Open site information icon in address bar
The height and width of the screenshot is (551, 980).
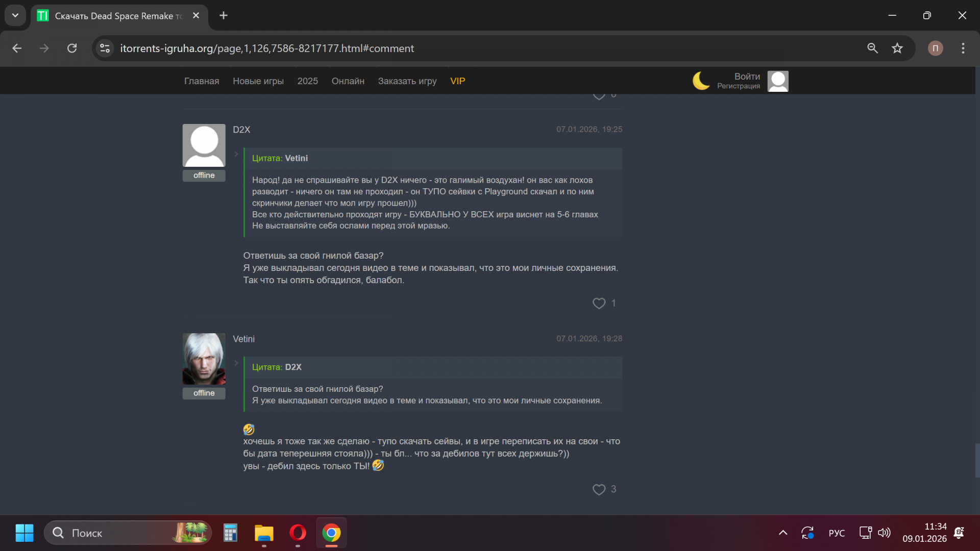105,48
